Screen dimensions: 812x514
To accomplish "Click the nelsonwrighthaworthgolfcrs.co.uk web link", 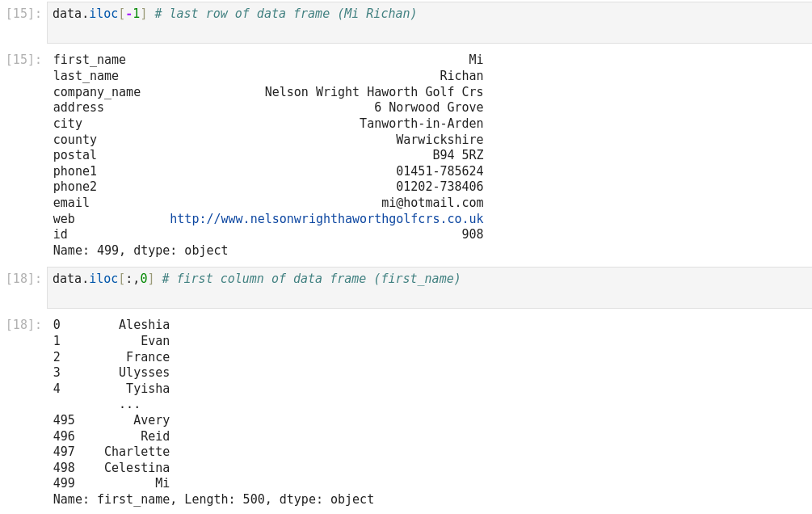I will [326, 219].
